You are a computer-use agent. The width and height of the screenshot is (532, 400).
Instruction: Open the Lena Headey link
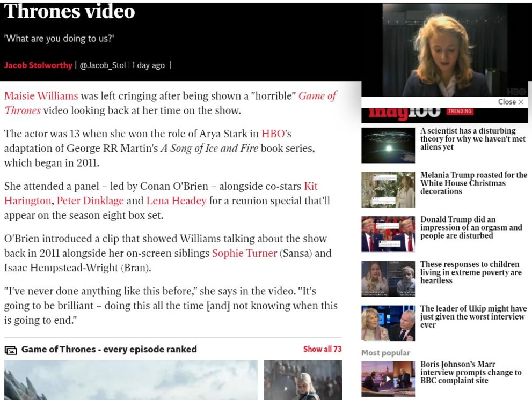point(176,201)
